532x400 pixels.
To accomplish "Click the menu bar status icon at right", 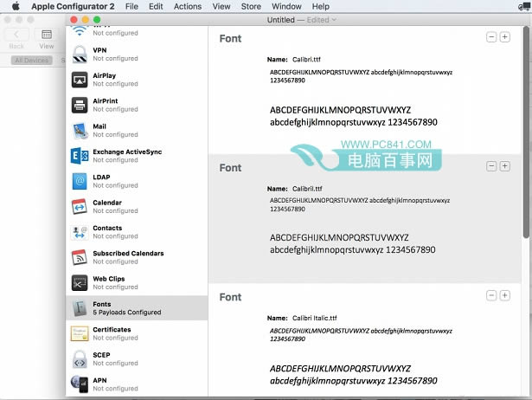I will [x=525, y=6].
